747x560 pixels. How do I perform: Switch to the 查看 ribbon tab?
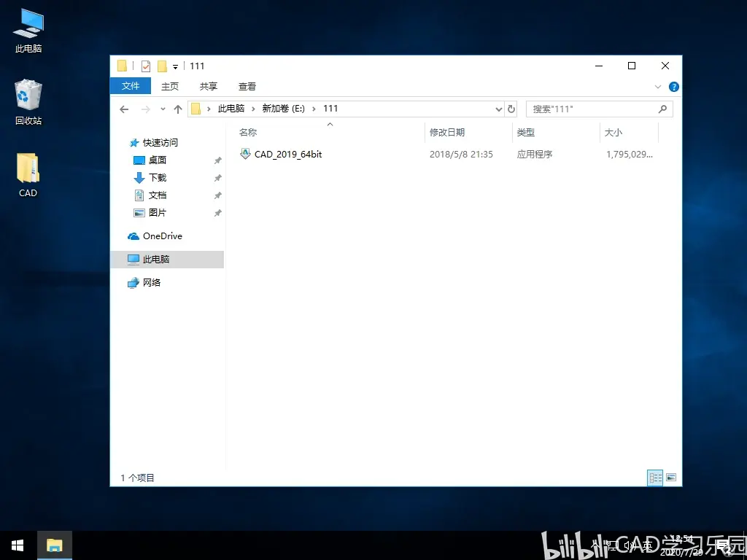click(247, 86)
